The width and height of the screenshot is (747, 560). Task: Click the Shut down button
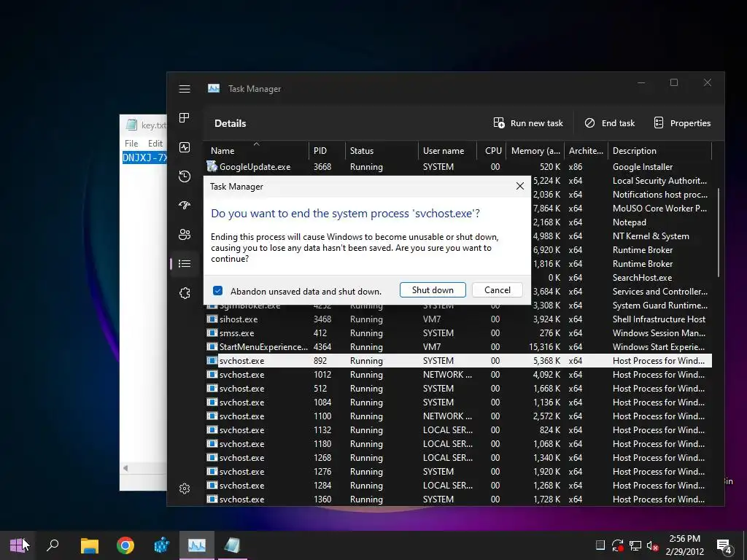tap(433, 290)
